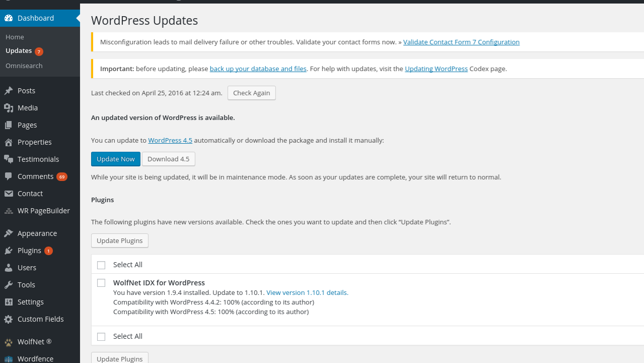Open Omnisearch under Dashboard

pos(24,66)
